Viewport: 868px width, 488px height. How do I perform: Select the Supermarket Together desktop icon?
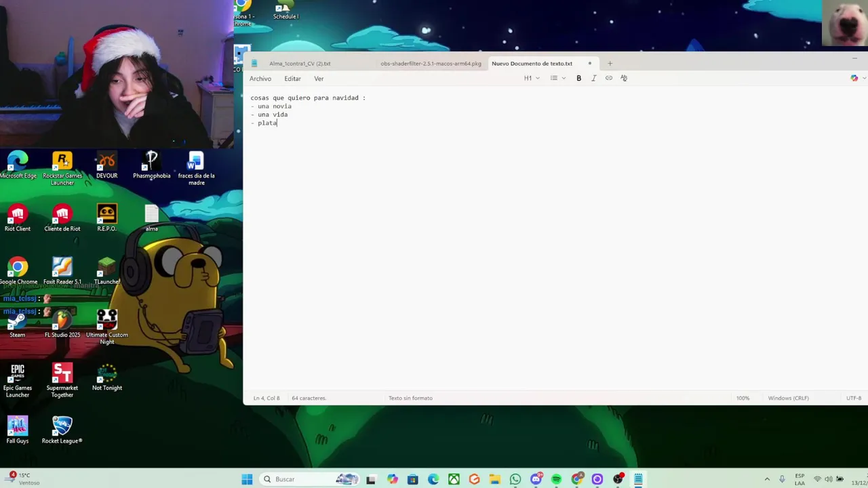[62, 380]
